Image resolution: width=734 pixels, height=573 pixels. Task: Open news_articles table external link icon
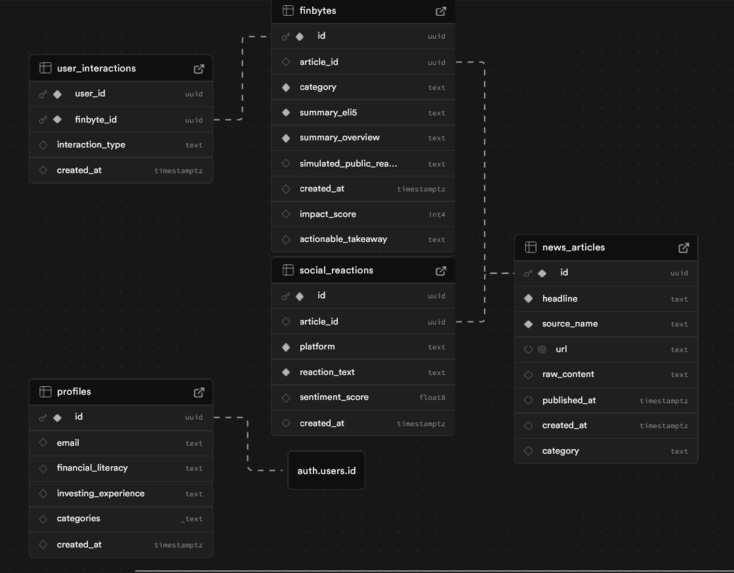tap(683, 248)
